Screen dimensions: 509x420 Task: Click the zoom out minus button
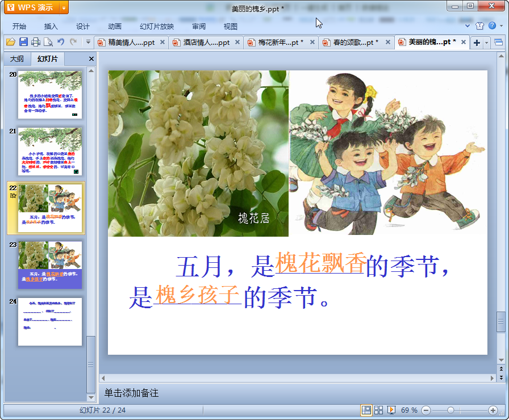pyautogui.click(x=426, y=410)
